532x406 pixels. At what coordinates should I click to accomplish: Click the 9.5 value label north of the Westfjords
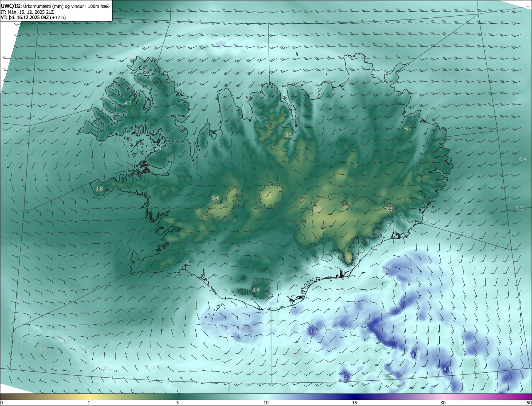(x=131, y=56)
